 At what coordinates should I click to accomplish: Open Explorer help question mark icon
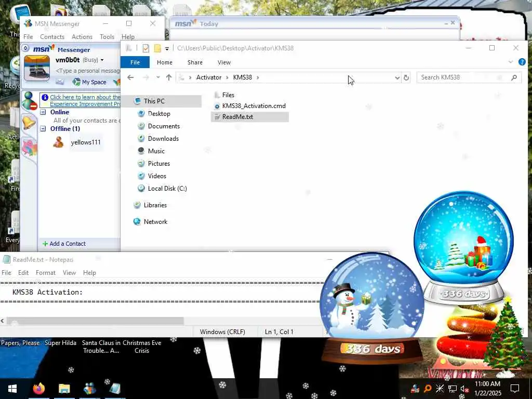[522, 62]
